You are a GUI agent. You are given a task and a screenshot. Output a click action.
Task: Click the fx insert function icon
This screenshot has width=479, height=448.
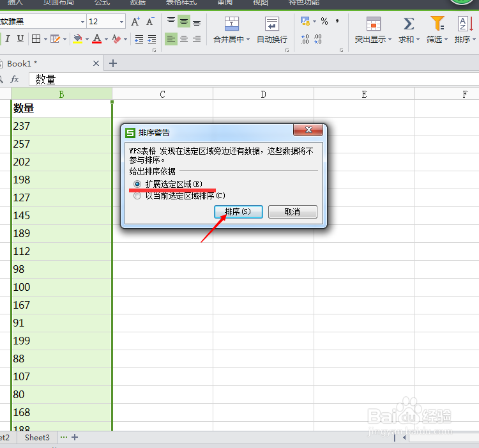[14, 79]
